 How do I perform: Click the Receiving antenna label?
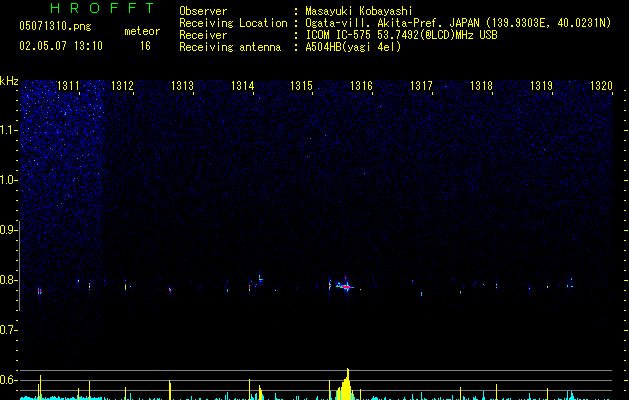[x=230, y=47]
